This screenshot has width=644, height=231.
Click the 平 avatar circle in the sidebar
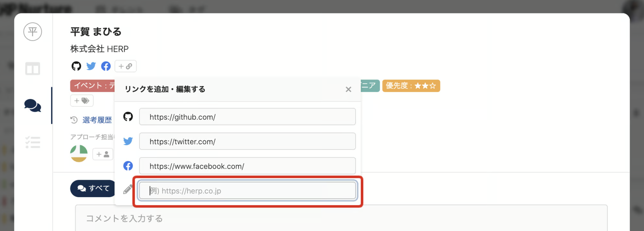coord(33,32)
